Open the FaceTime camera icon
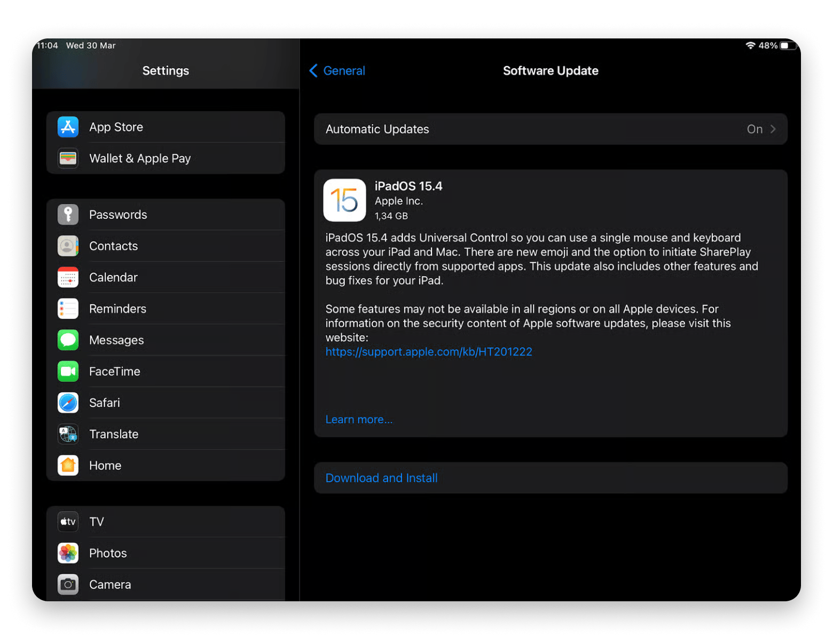This screenshot has width=833, height=644. 68,372
